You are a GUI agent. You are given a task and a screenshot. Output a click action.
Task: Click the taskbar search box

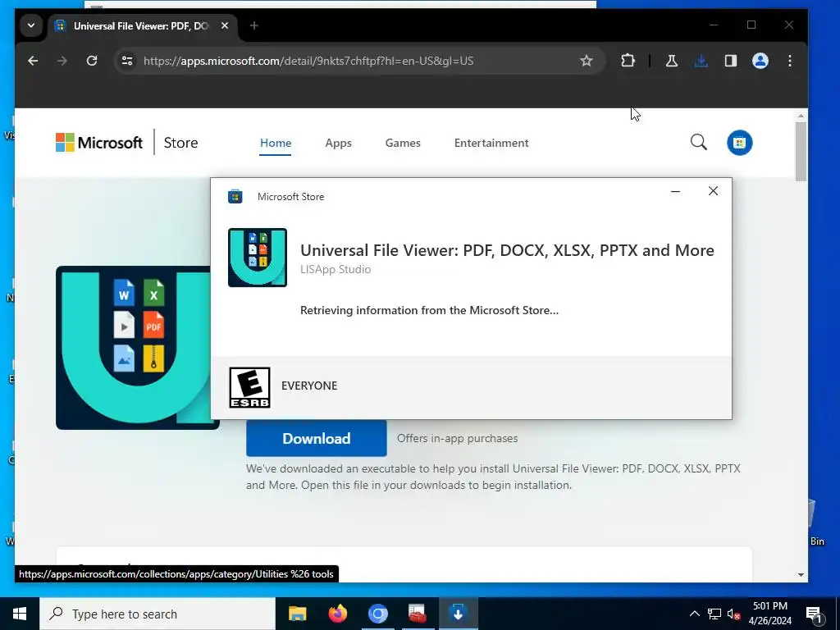[x=157, y=614]
